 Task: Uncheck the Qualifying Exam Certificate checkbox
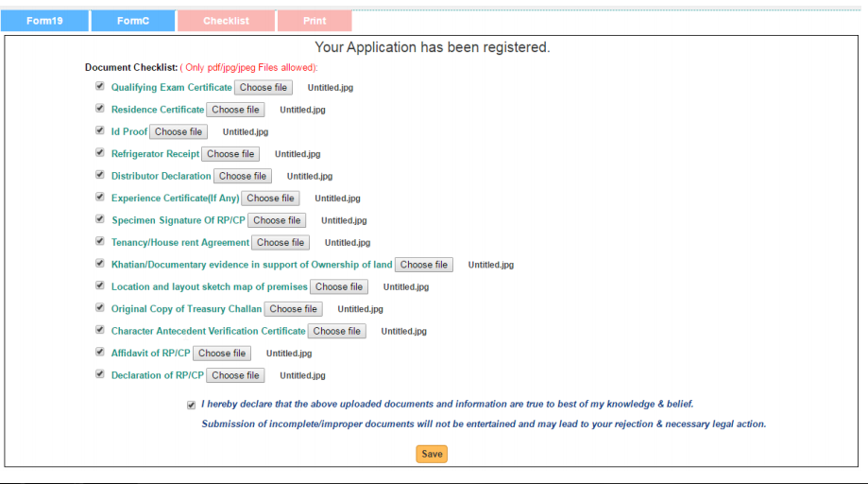pos(99,87)
